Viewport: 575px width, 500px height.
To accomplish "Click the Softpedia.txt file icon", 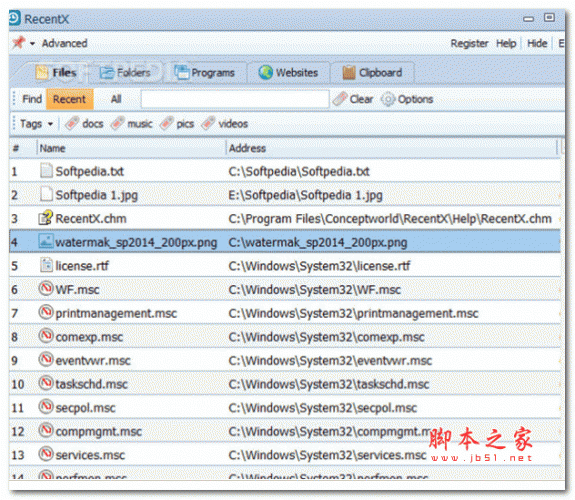I will [x=46, y=171].
